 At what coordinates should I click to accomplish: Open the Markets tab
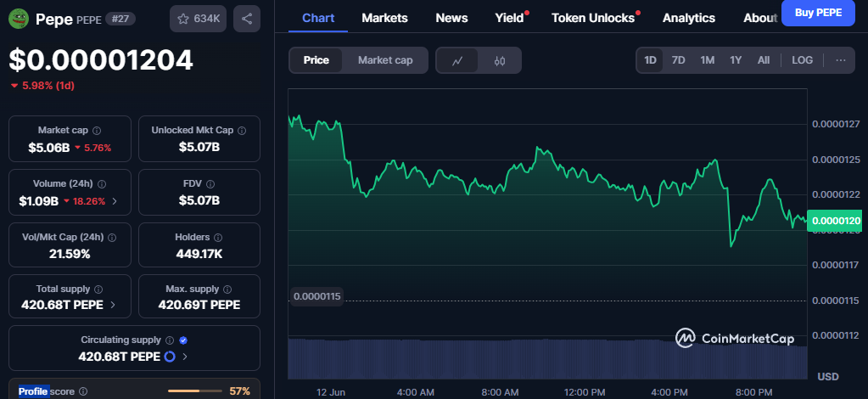[x=384, y=18]
